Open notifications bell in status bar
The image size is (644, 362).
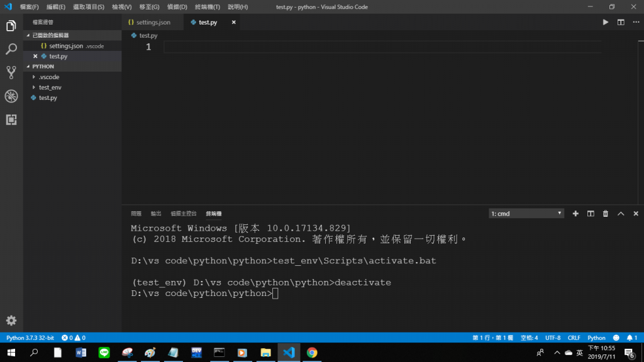(631, 337)
